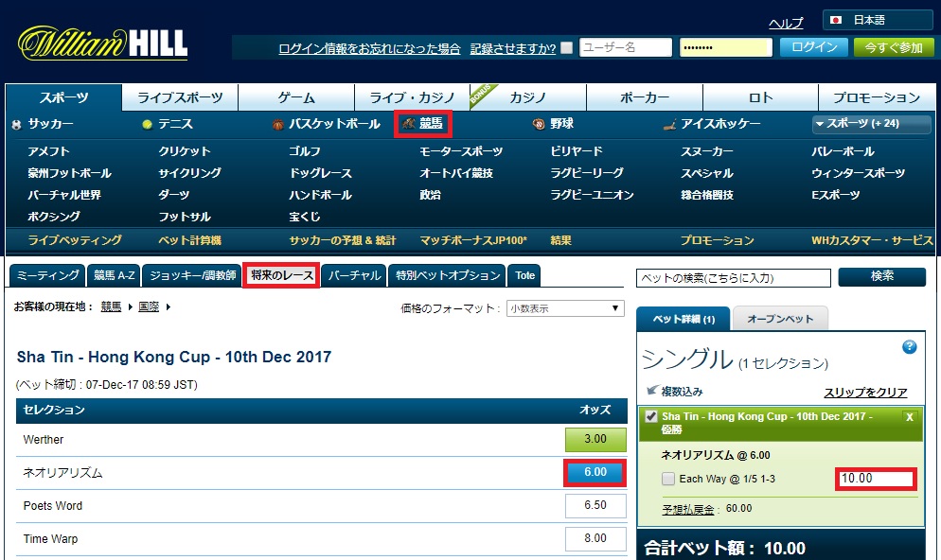Click the baseball icon

[539, 124]
